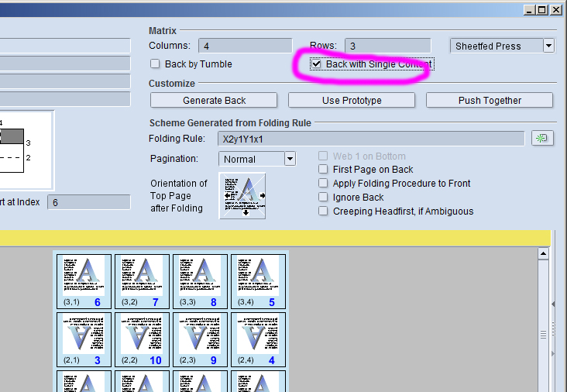The height and width of the screenshot is (392, 567).
Task: Open the Pagination Normal dropdown
Action: click(x=290, y=159)
